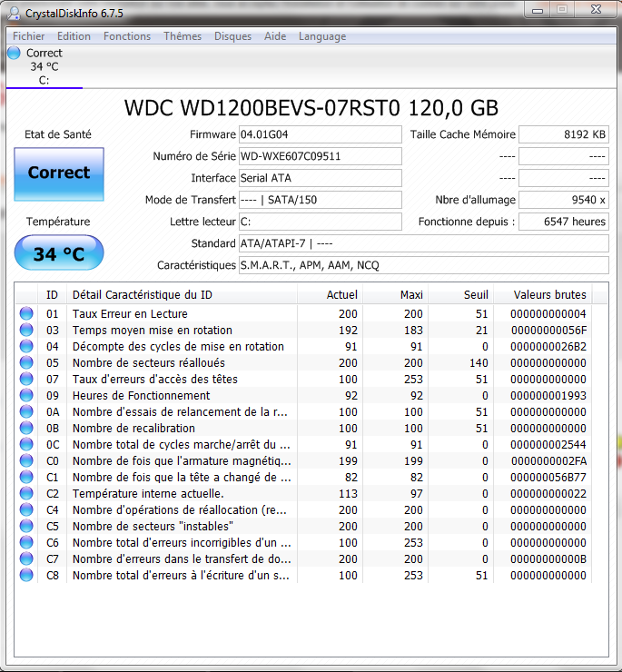
Task: Click the Maxi column header
Action: [x=396, y=295]
